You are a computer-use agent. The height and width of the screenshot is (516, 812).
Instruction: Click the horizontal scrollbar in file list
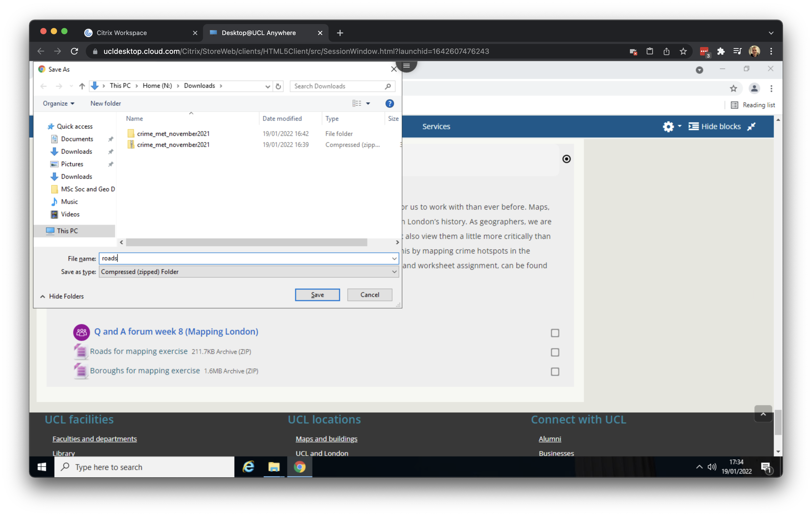click(x=246, y=242)
